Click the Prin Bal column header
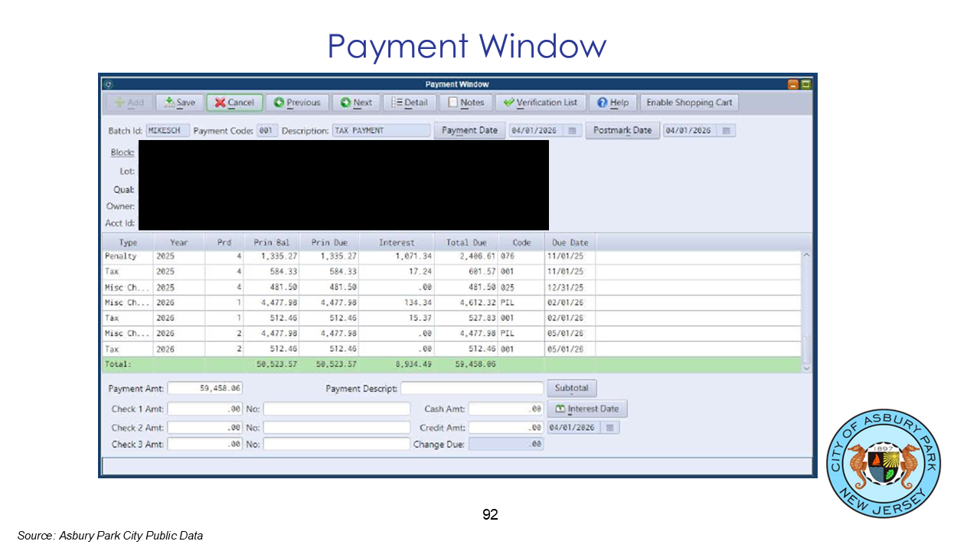The height and width of the screenshot is (551, 980). click(272, 243)
